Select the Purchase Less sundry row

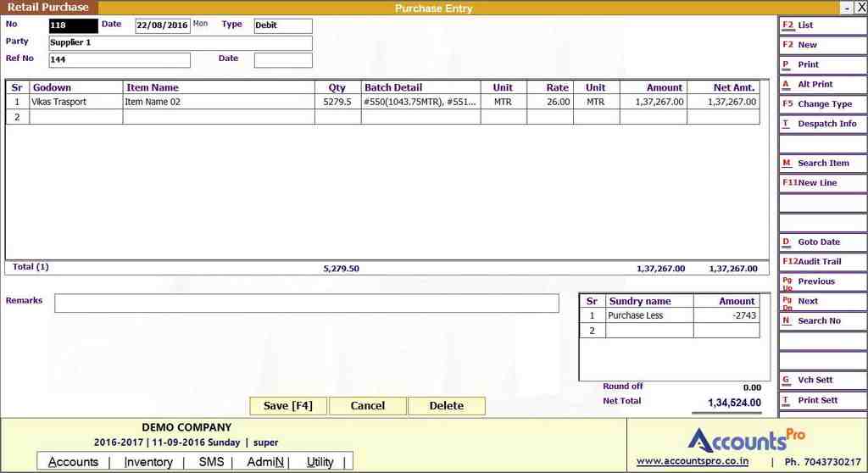(x=648, y=315)
